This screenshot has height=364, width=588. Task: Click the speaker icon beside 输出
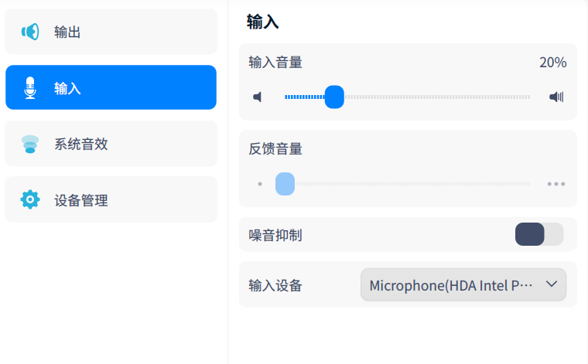pos(30,32)
